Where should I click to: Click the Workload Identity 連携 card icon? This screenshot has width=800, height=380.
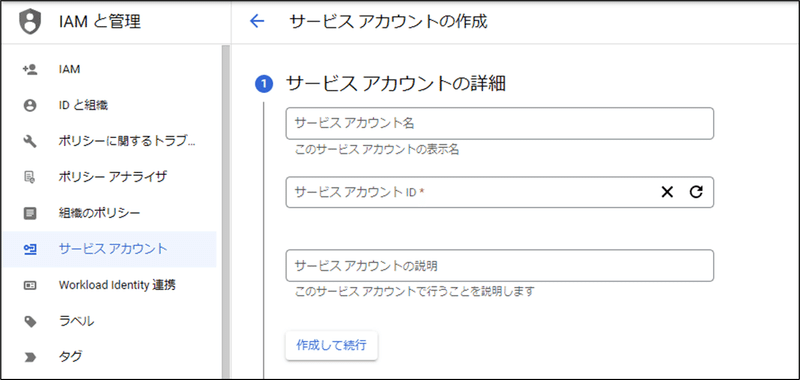(x=30, y=285)
